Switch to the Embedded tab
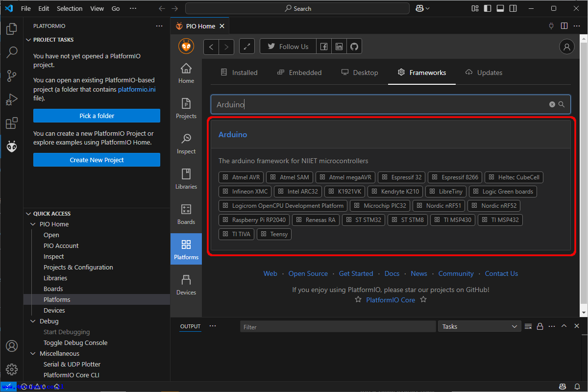 [x=299, y=73]
